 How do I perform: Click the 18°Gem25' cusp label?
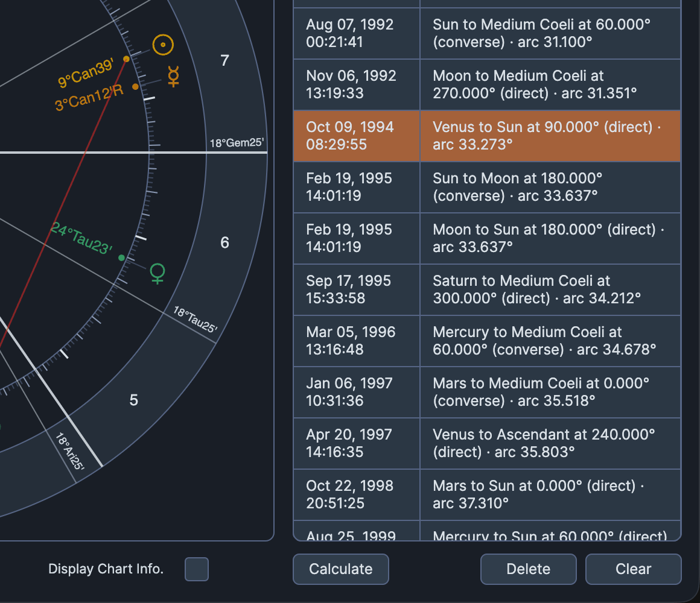[x=237, y=143]
